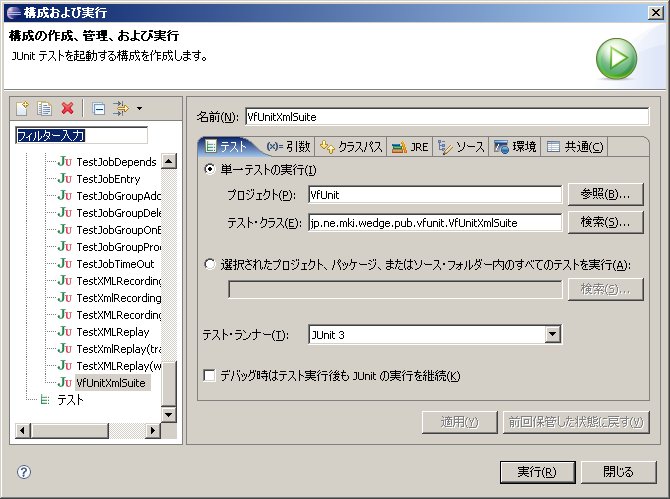Click the tree's horizontal scrollbar thumb
The height and width of the screenshot is (499, 670).
(x=70, y=431)
